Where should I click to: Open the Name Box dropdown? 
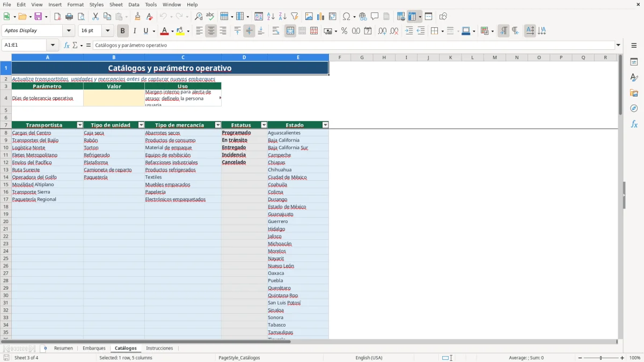(x=53, y=45)
